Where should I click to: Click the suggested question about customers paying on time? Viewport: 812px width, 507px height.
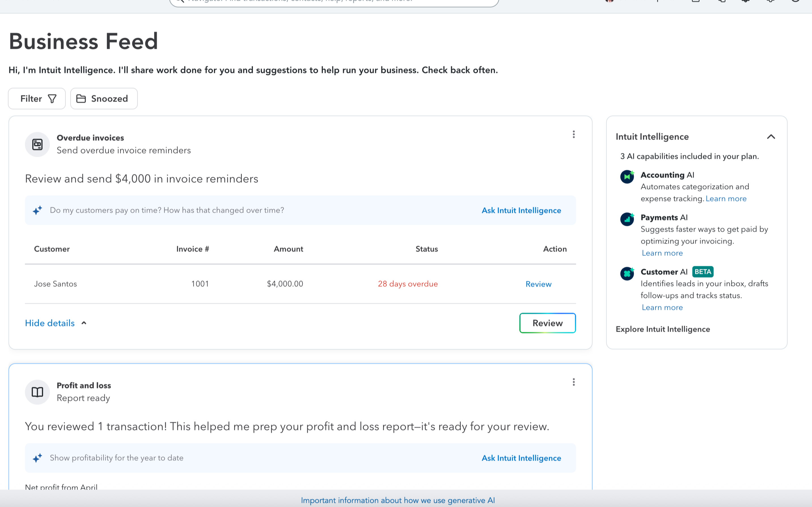[167, 210]
